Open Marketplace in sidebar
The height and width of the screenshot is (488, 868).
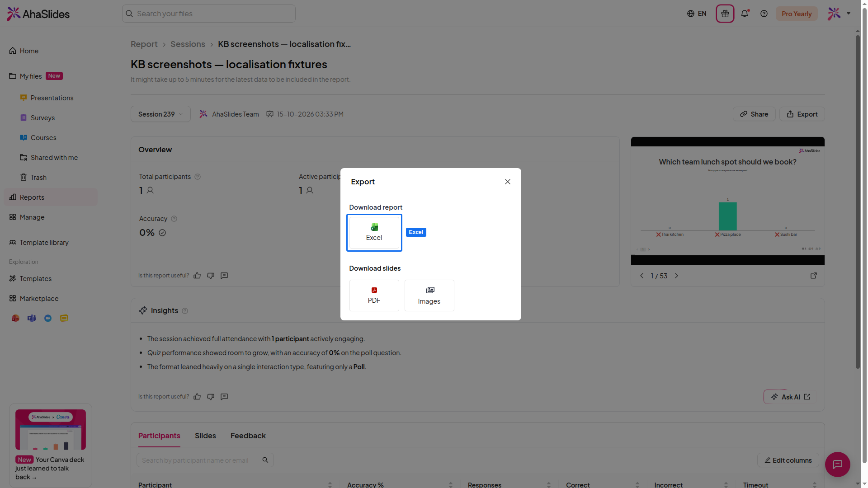tap(51, 299)
